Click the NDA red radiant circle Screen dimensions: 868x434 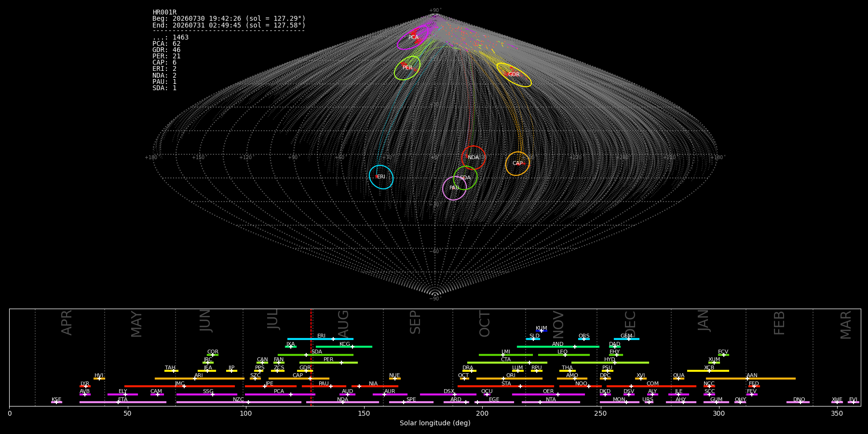tap(474, 158)
